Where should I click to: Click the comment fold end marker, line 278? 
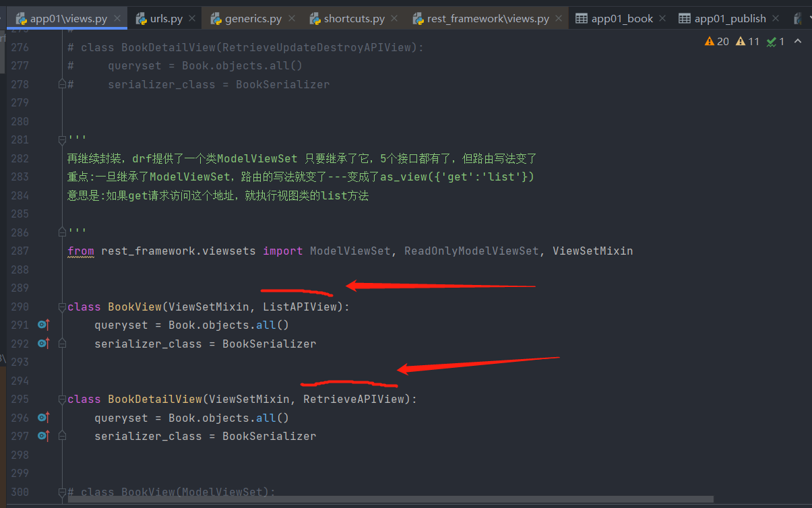[x=62, y=84]
